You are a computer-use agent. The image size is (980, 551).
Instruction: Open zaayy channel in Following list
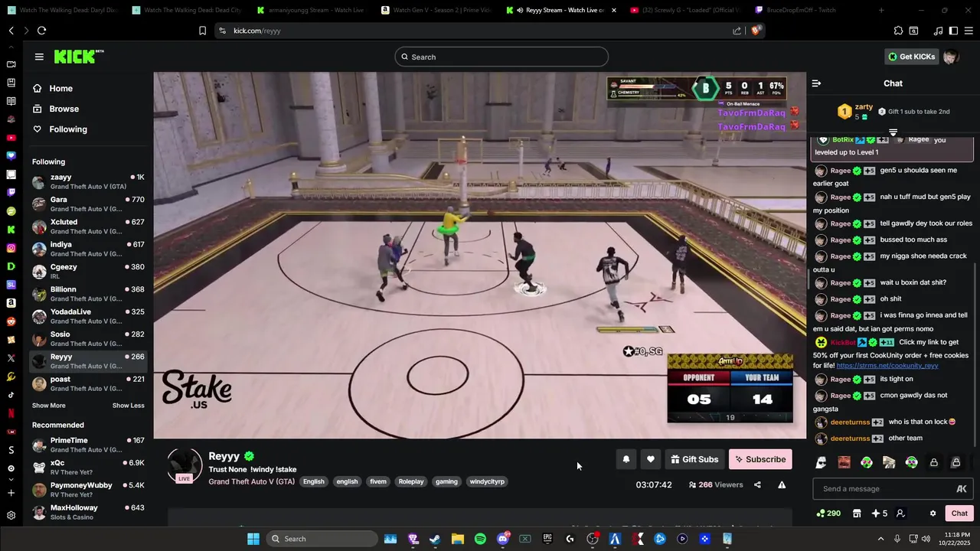tap(89, 181)
